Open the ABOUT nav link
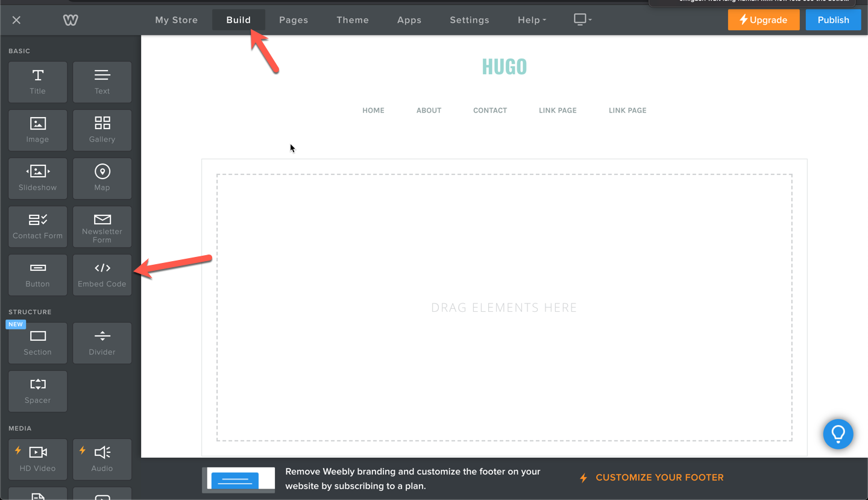The width and height of the screenshot is (868, 500). [429, 110]
